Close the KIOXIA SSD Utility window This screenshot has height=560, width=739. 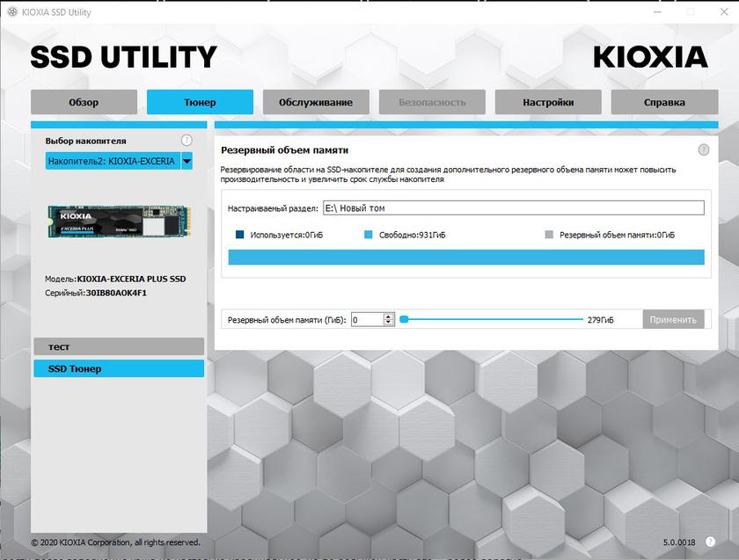pos(721,12)
